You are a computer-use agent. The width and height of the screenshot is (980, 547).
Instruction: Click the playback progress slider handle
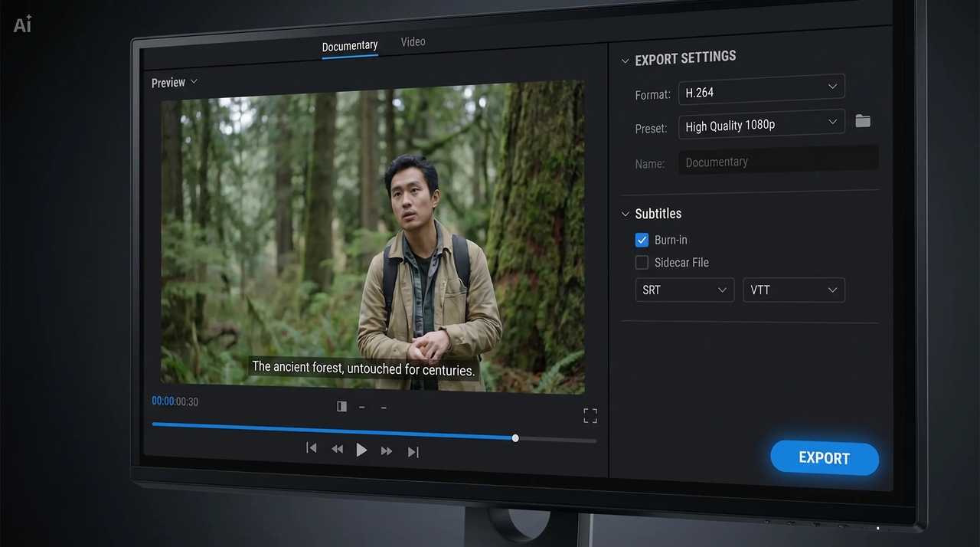(515, 438)
